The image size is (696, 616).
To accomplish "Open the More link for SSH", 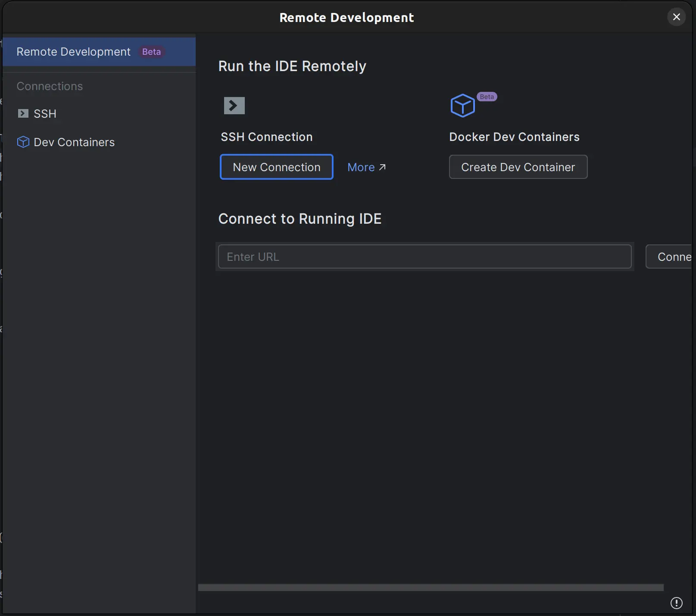I will coord(361,167).
